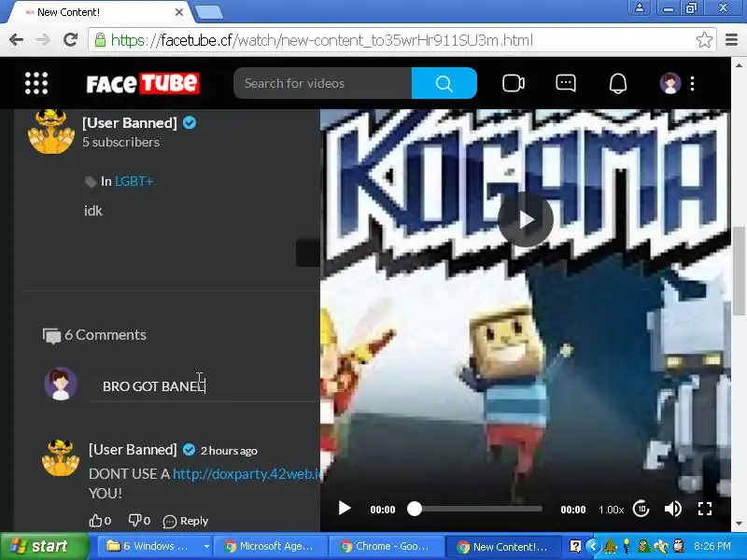
Task: Open the 6 Windows taskbar group
Action: [154, 546]
